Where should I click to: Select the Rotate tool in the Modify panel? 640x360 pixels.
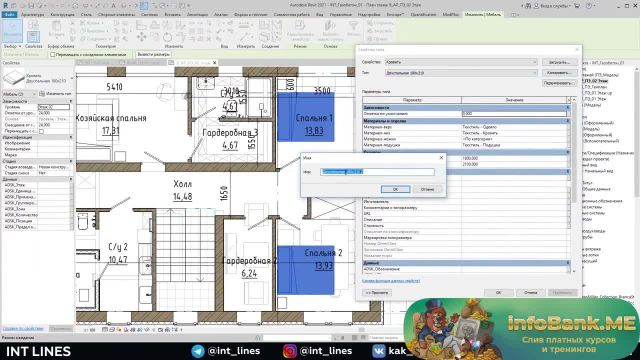point(167,37)
